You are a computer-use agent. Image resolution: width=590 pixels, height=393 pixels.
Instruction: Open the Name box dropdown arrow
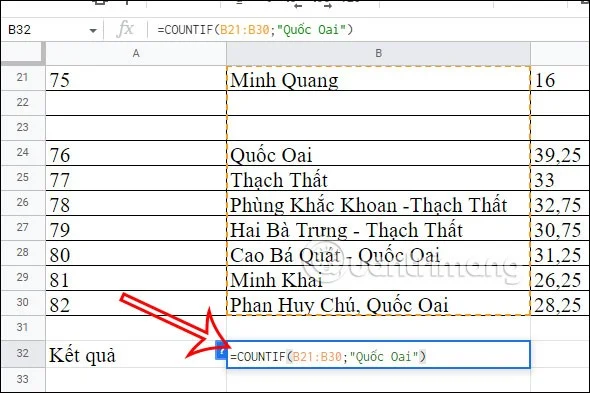click(x=93, y=30)
